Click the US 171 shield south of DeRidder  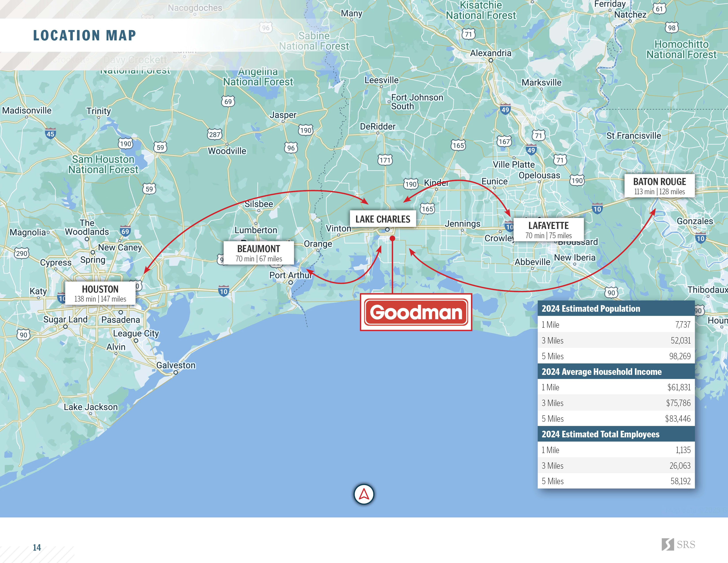(x=385, y=160)
